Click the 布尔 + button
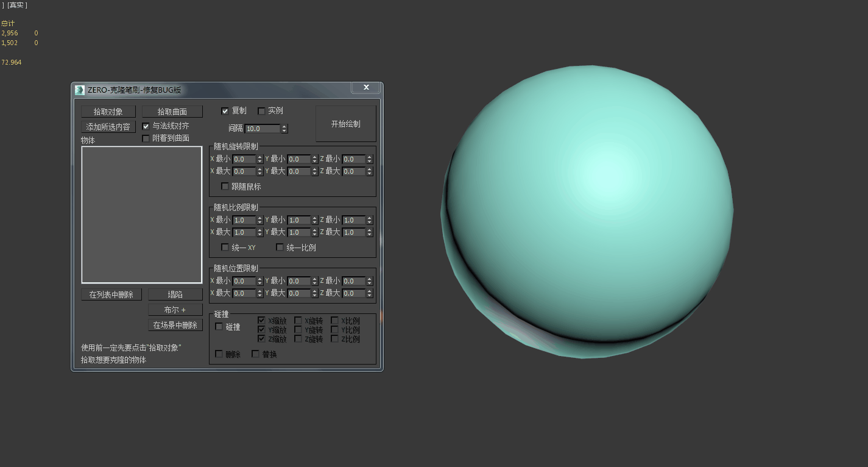The height and width of the screenshot is (467, 868). click(x=175, y=310)
